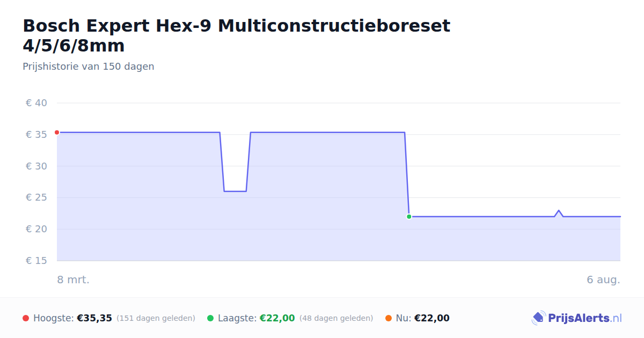Click the green lowest-price dot on the chart
Viewport: 644px width, 338px height.
pyautogui.click(x=409, y=217)
